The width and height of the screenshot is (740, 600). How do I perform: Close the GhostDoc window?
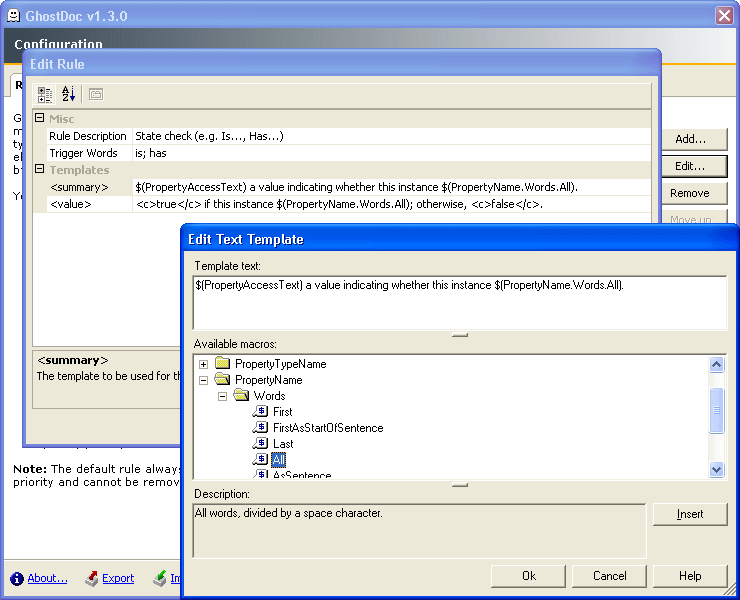pos(724,16)
